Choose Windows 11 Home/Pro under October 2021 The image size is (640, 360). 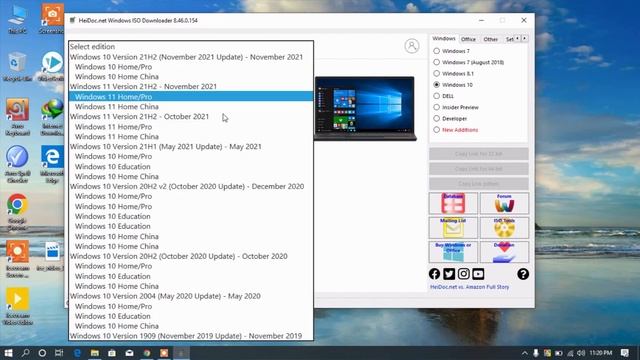point(191,127)
